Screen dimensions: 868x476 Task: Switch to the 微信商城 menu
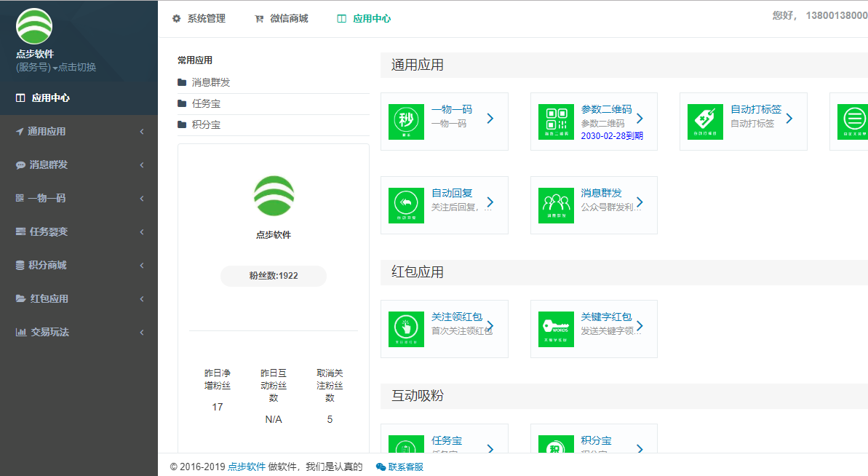click(x=282, y=19)
